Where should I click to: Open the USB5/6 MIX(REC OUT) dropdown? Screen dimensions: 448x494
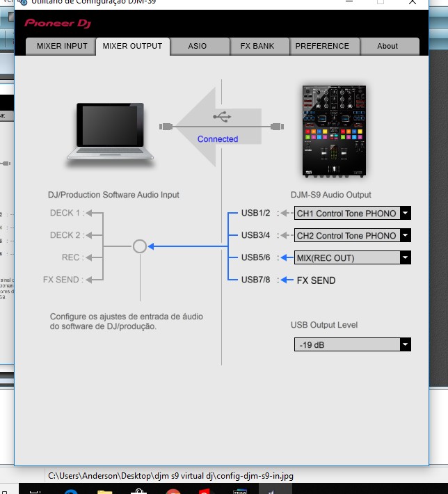pos(353,257)
